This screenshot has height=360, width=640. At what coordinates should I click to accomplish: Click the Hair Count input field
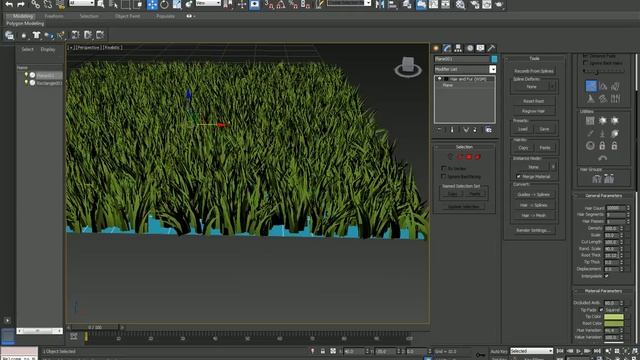pyautogui.click(x=616, y=208)
